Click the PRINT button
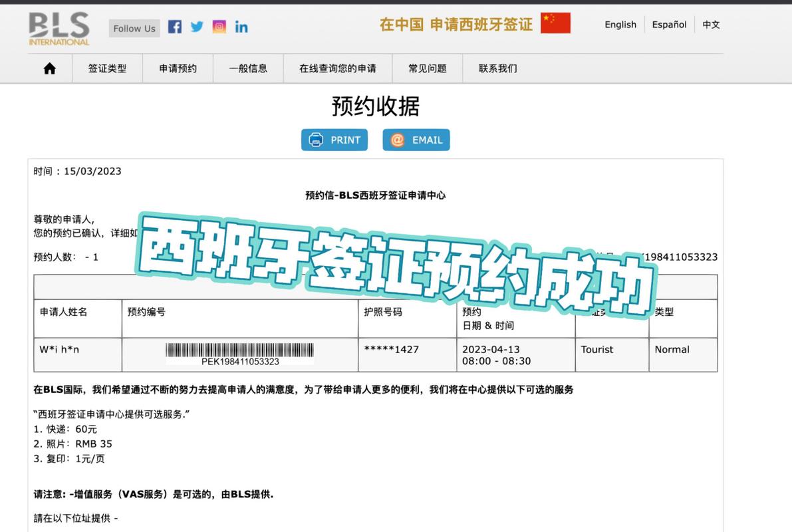Viewport: 792px width, 532px height. 334,140
